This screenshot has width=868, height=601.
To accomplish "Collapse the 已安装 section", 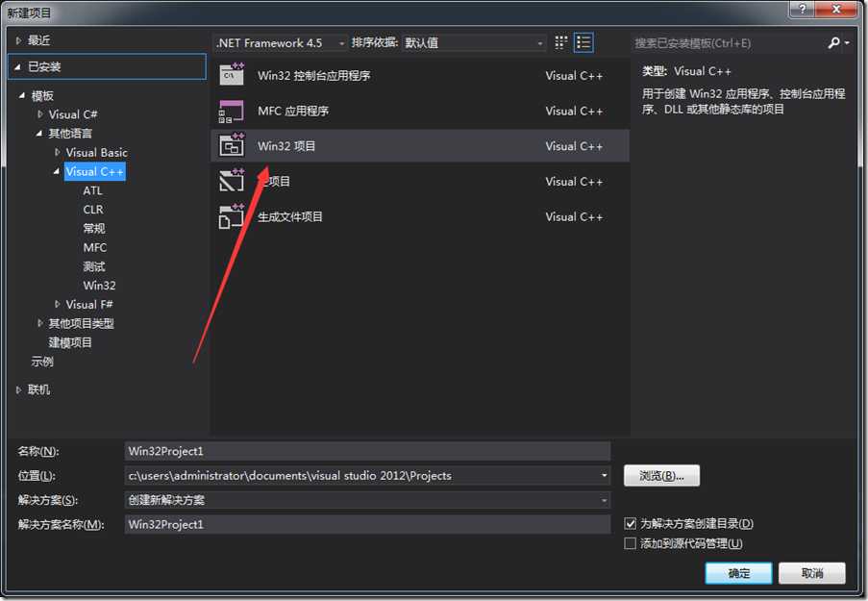I will (x=17, y=67).
